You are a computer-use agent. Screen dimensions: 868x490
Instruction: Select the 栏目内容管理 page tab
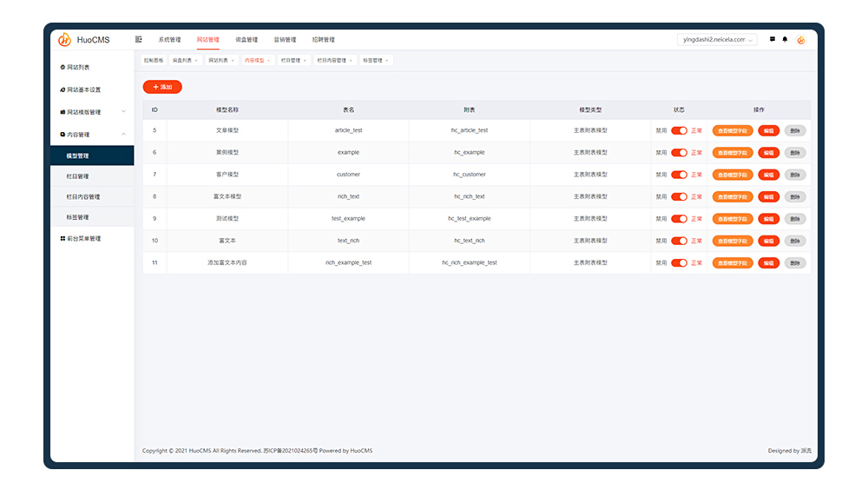point(334,61)
